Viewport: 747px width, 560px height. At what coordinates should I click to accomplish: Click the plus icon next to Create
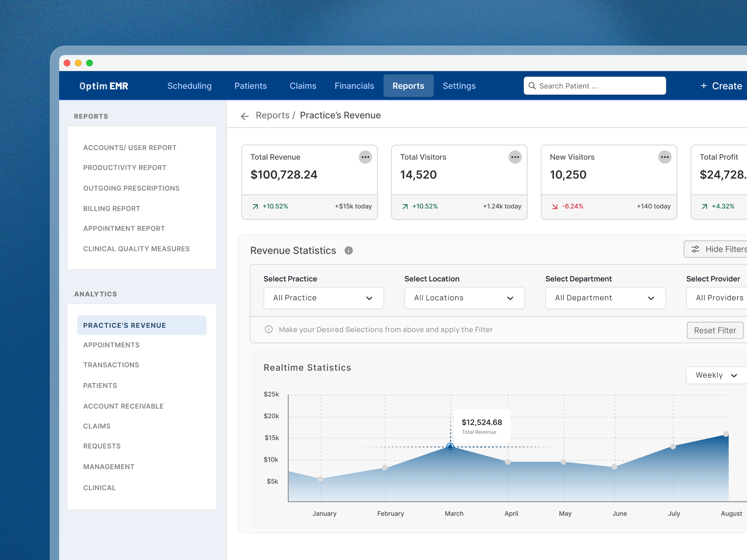tap(704, 86)
